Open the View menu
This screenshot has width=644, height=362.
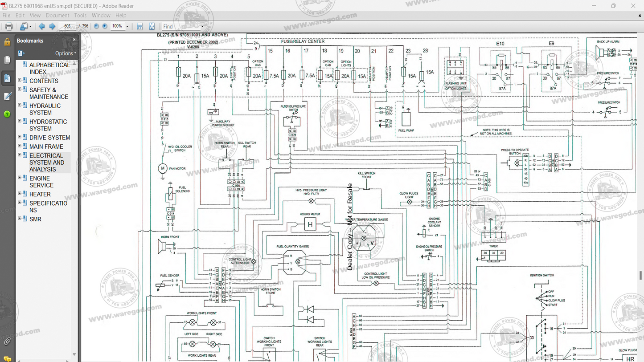point(35,15)
